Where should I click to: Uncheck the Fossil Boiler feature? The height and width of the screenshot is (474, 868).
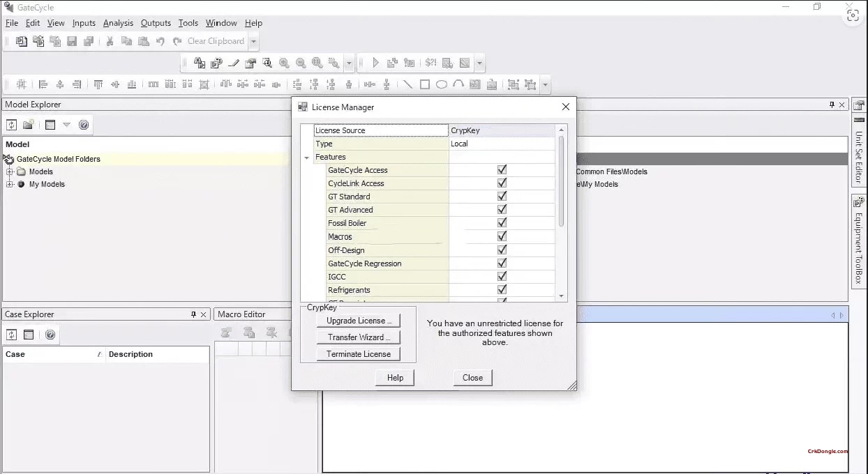(x=500, y=222)
